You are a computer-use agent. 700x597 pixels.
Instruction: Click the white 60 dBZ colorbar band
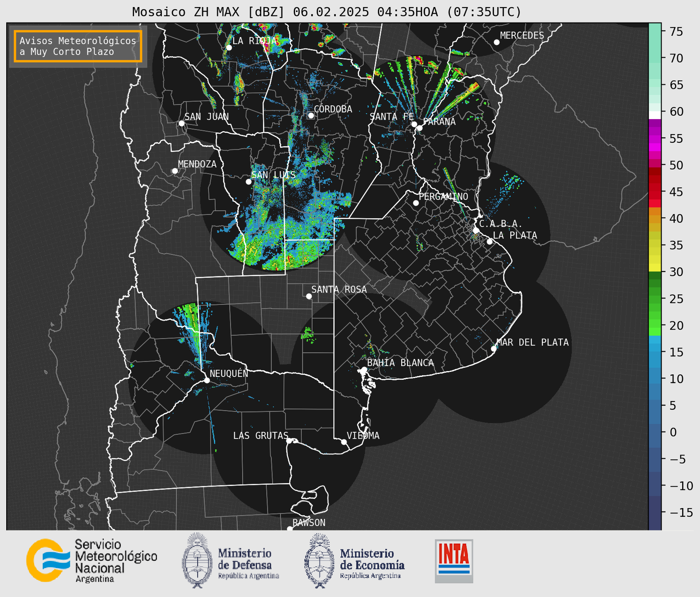click(655, 115)
